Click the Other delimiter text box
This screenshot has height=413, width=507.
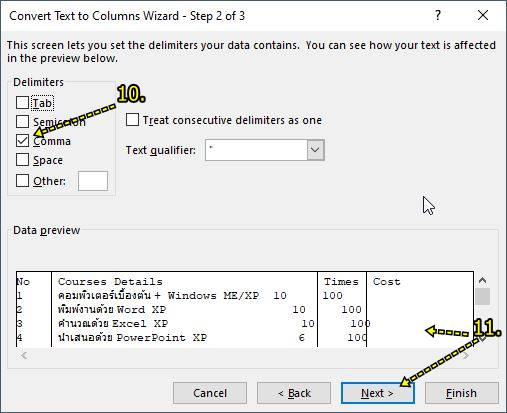tap(93, 181)
